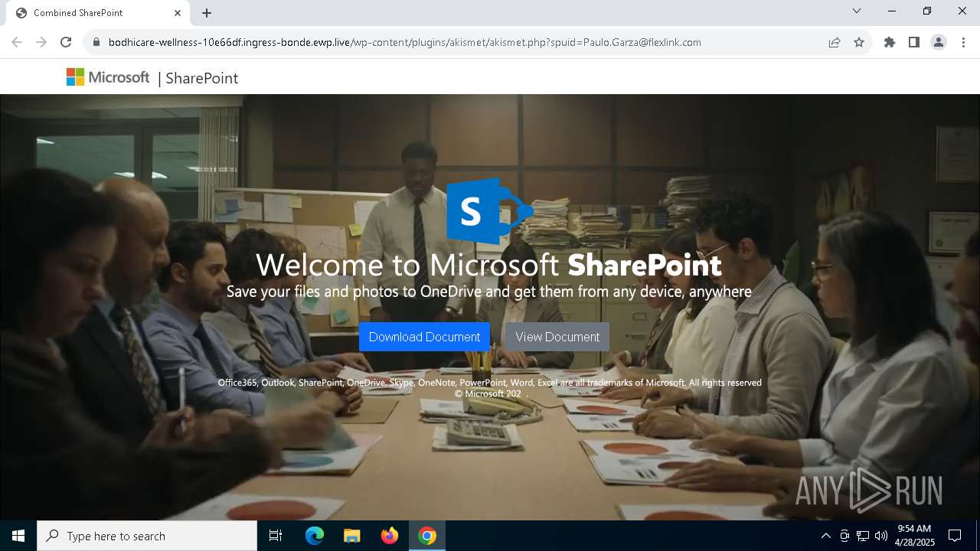Show hidden system tray icons
The height and width of the screenshot is (551, 980).
pos(825,536)
